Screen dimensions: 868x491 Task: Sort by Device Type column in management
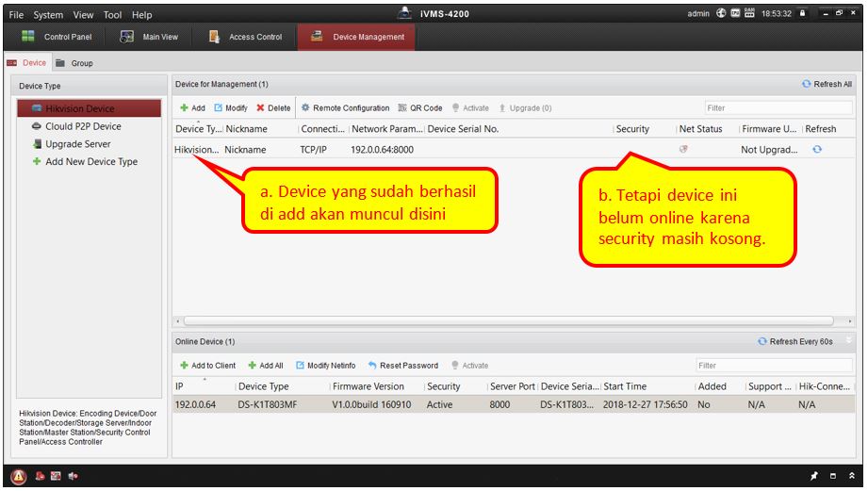point(198,129)
